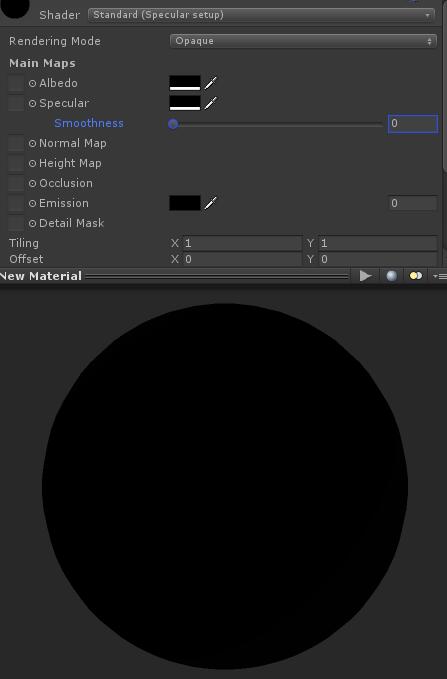Click the Tiling X field

[242, 243]
